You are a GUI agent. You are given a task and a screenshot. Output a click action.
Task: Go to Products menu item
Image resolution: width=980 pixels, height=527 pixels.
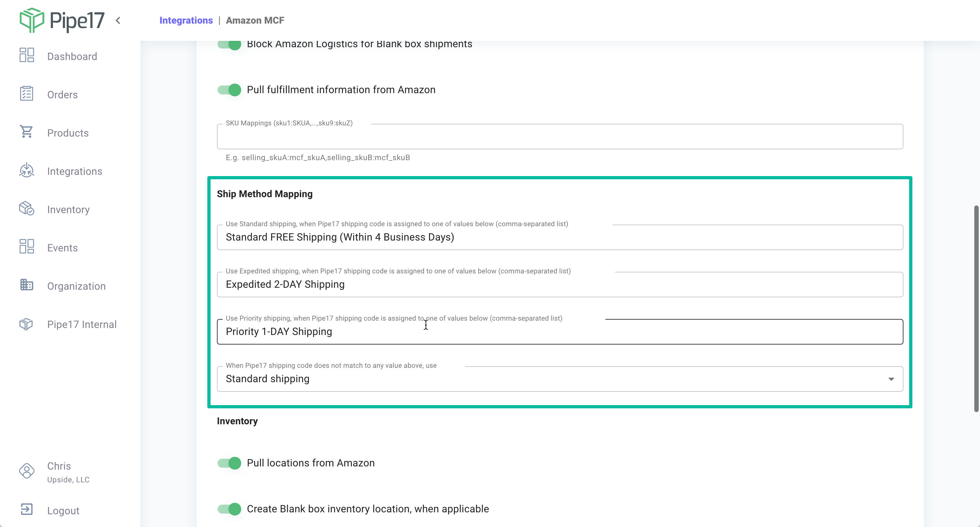click(68, 133)
